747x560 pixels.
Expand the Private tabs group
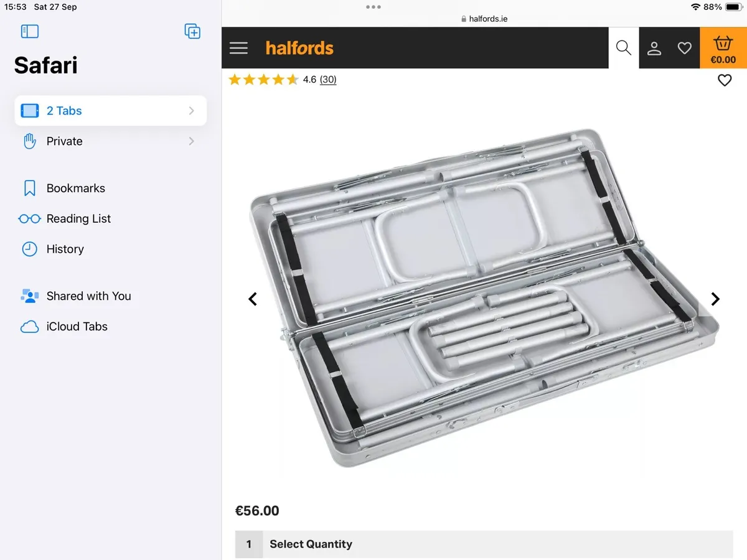110,141
